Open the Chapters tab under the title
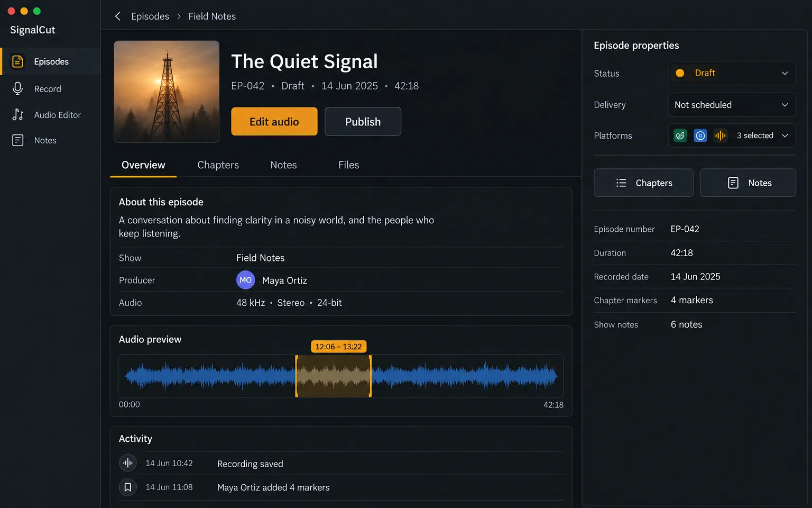Screen dimensions: 812x508 218,165
